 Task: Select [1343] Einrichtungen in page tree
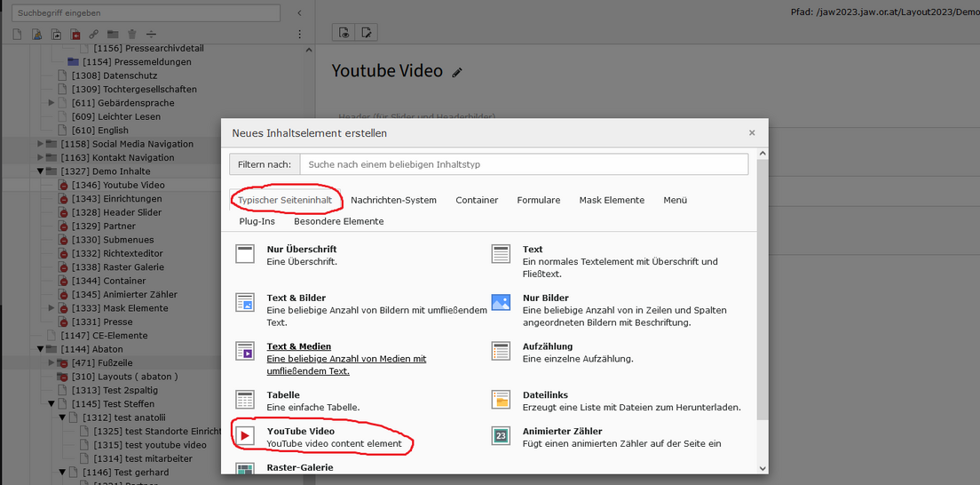117,198
